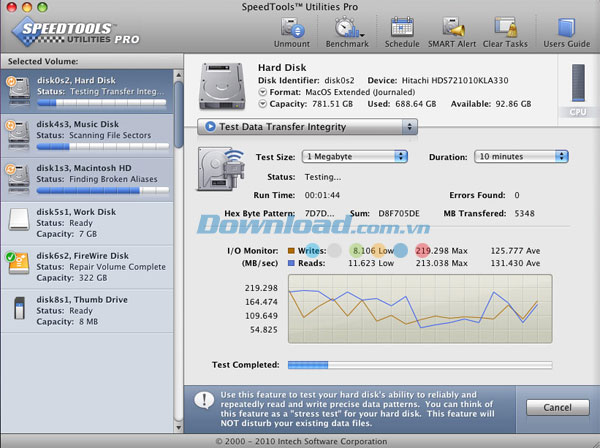Click the Macintosh HD progress bar
The width and height of the screenshot is (600, 448).
click(x=103, y=190)
